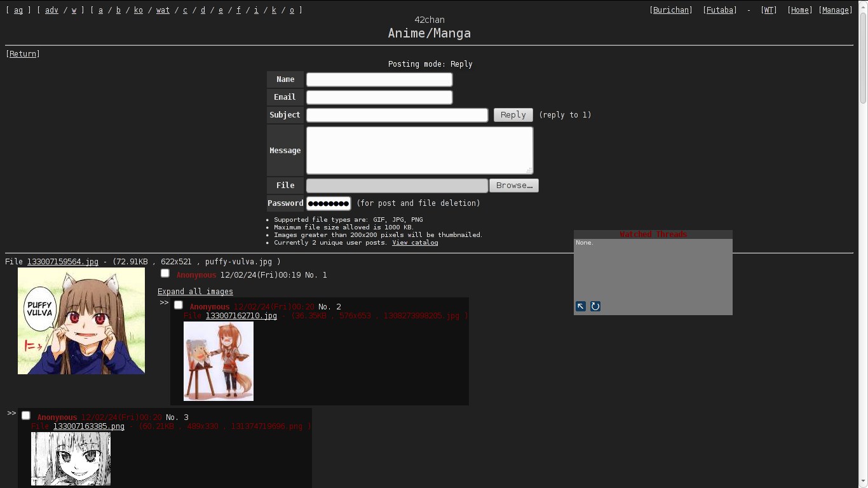Refresh the Watched Threads box
Viewport: 868px width, 488px height.
[x=595, y=306]
